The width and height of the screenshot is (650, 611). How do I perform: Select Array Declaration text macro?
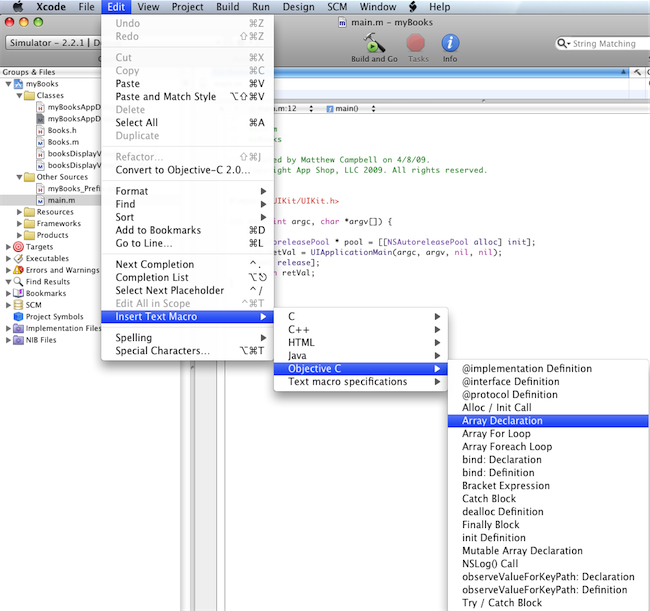pos(548,421)
